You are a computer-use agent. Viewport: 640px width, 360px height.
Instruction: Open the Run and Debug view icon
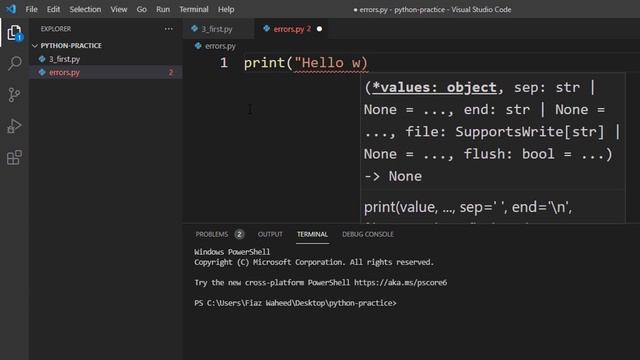coord(14,126)
